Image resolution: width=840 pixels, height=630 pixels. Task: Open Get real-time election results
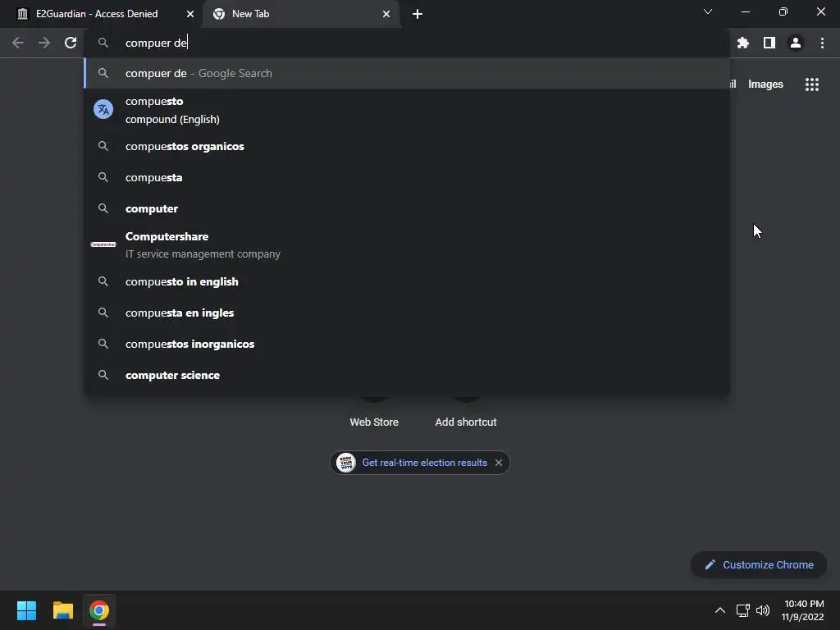[x=424, y=463]
